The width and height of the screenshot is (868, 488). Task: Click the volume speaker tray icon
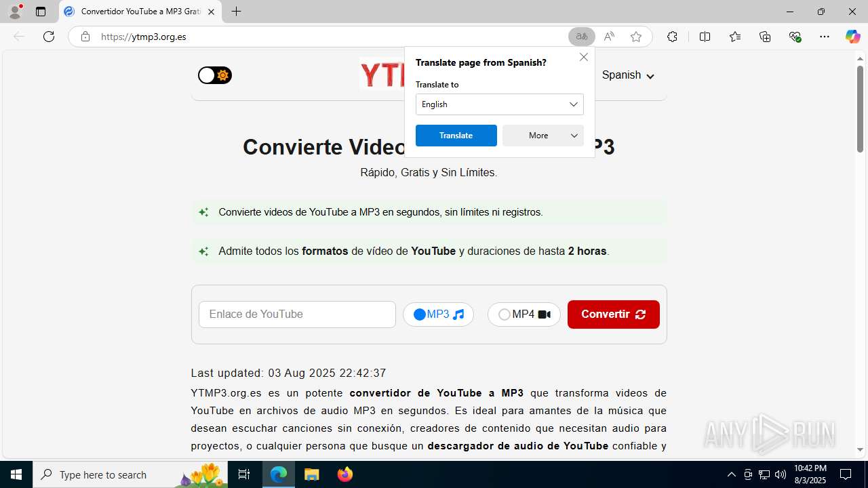(781, 474)
